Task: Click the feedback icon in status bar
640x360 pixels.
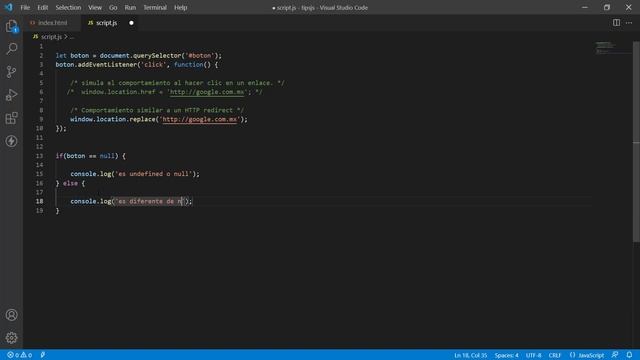Action: pyautogui.click(x=615, y=355)
